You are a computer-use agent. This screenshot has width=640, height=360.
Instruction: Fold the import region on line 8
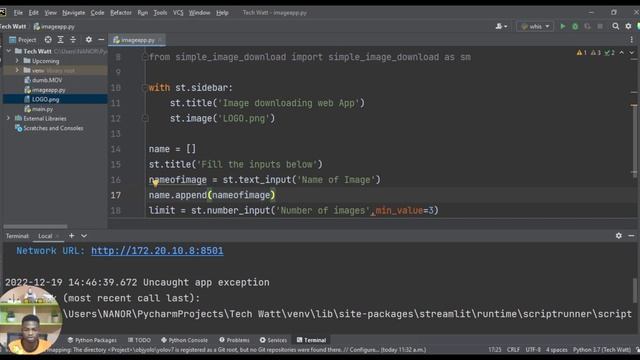[x=144, y=57]
